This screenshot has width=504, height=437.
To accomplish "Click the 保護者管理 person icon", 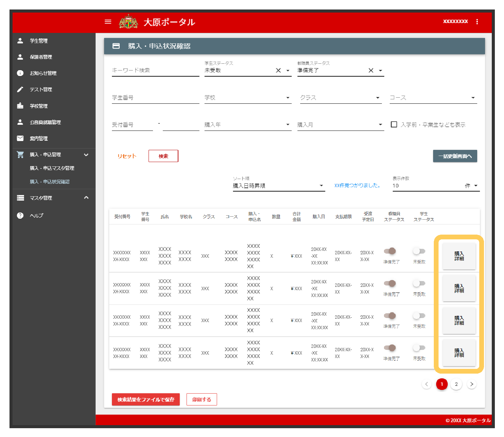I will [20, 57].
